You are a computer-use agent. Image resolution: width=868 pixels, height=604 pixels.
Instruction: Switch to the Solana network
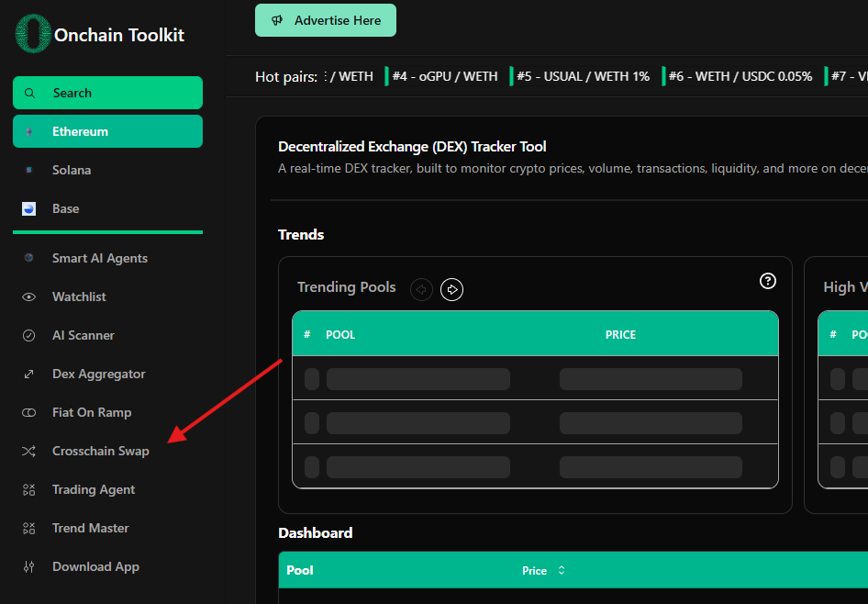[72, 171]
